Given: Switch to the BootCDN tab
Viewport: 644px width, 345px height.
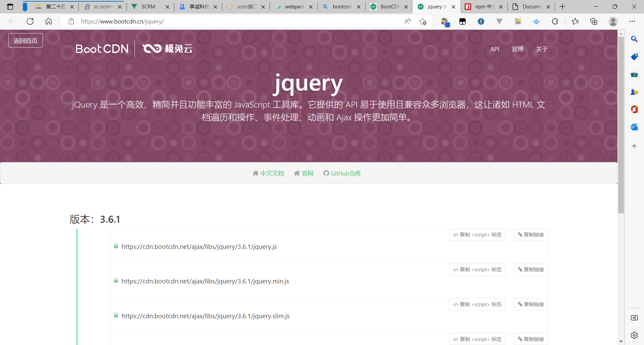Looking at the screenshot, I should point(389,7).
